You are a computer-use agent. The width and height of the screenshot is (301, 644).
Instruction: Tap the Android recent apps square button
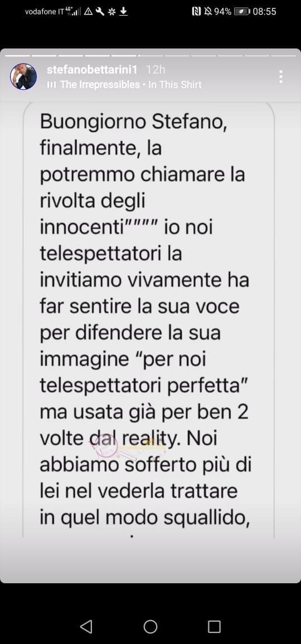click(214, 626)
